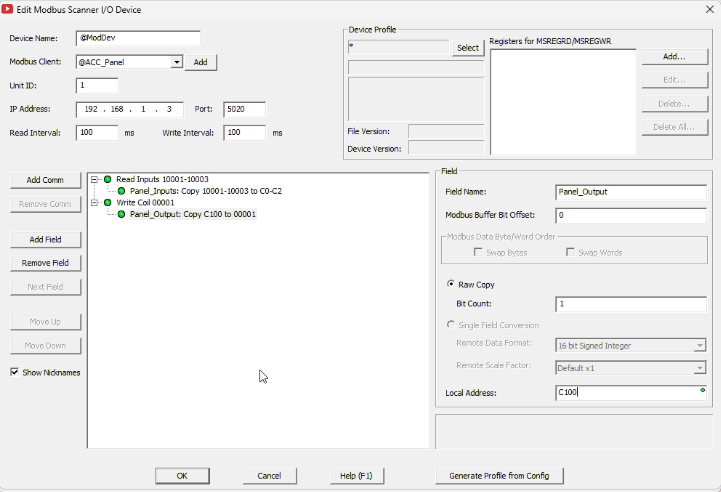Open Remote Data Format dropdown

point(630,345)
